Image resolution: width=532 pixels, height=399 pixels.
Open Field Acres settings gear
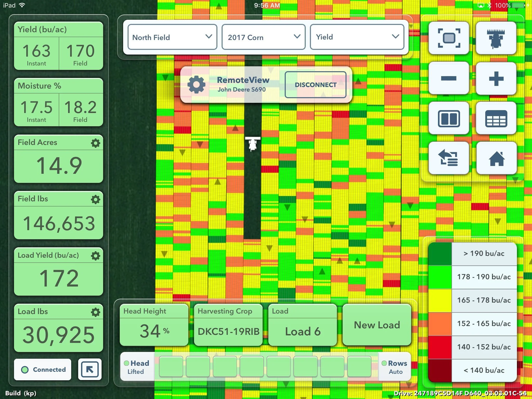[96, 143]
